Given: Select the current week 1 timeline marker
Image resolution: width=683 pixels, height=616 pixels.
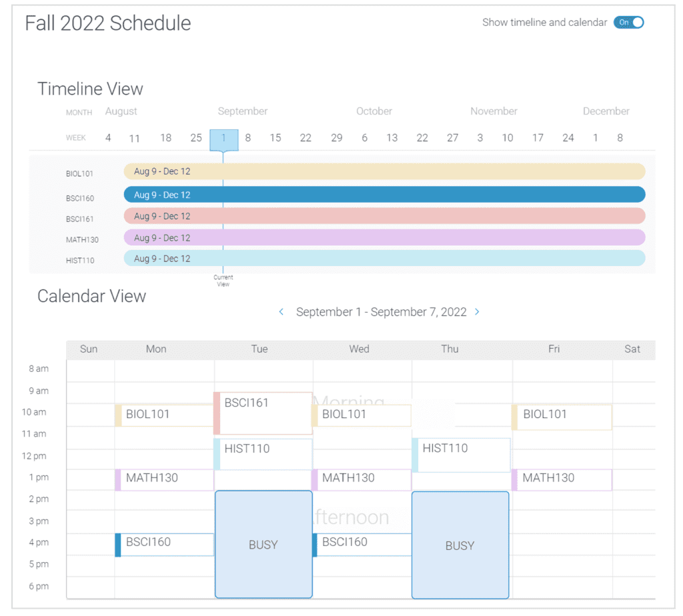Looking at the screenshot, I should (223, 139).
